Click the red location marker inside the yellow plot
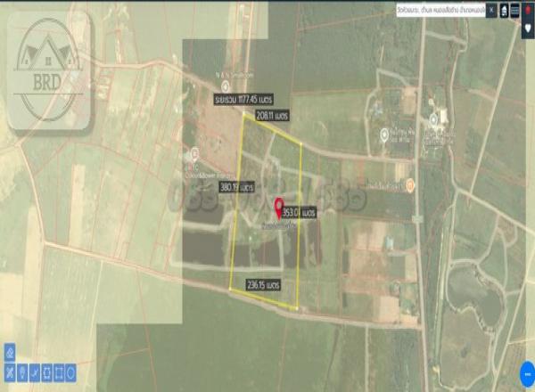 coord(278,207)
